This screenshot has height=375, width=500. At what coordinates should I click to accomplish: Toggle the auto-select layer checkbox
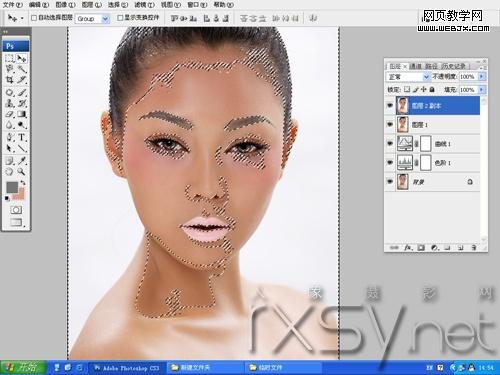(x=34, y=18)
